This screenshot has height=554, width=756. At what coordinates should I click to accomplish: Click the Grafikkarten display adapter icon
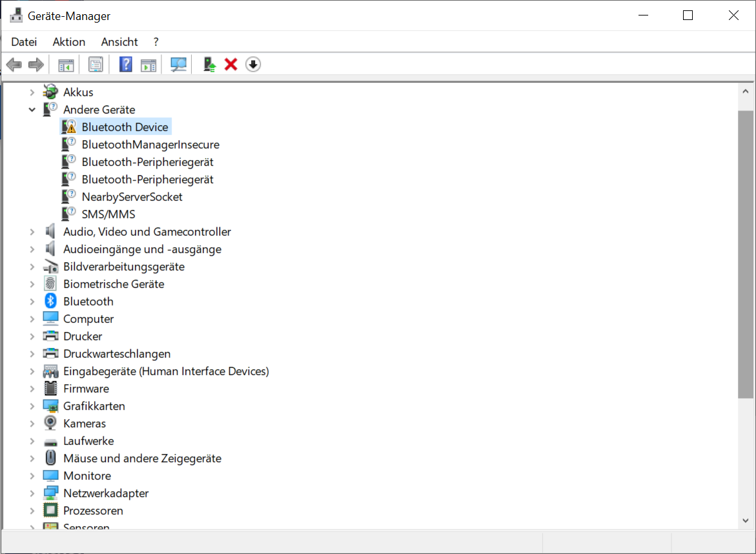click(x=50, y=405)
